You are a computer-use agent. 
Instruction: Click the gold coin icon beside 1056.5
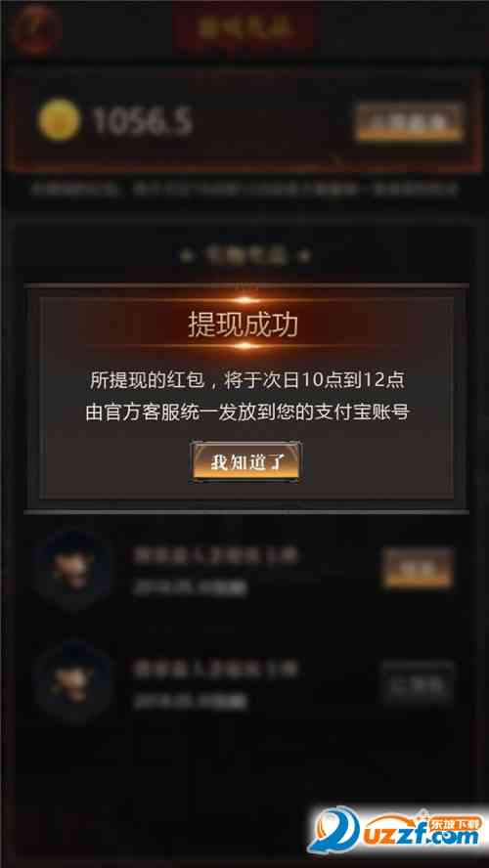[60, 119]
